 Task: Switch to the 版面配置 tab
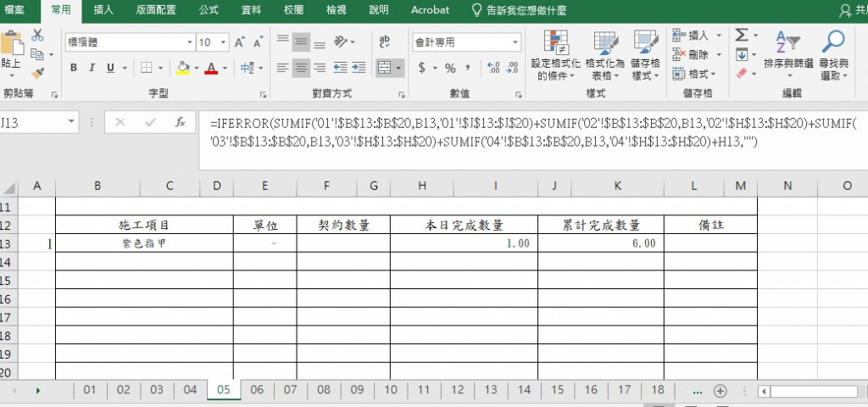[156, 10]
